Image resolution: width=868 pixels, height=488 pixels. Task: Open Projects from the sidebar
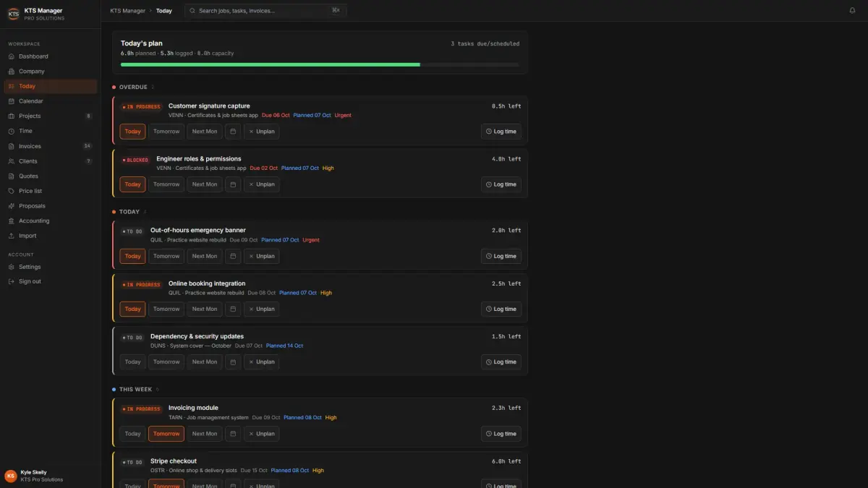click(50, 116)
